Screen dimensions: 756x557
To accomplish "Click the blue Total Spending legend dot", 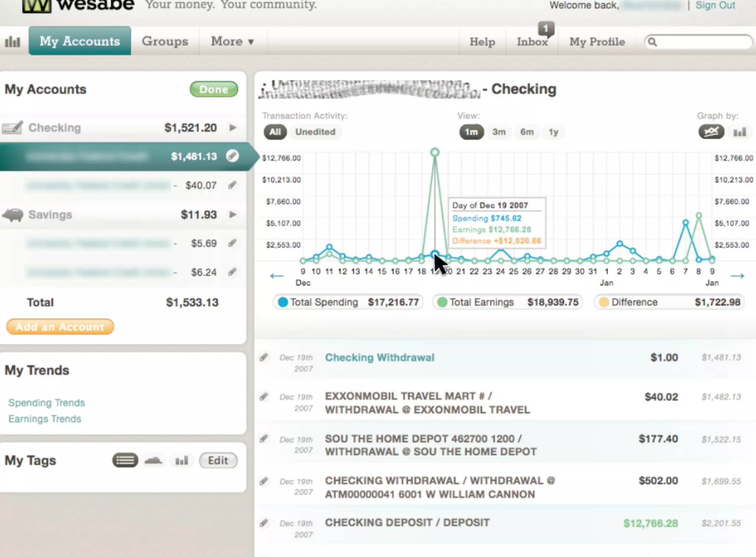I will (x=283, y=302).
